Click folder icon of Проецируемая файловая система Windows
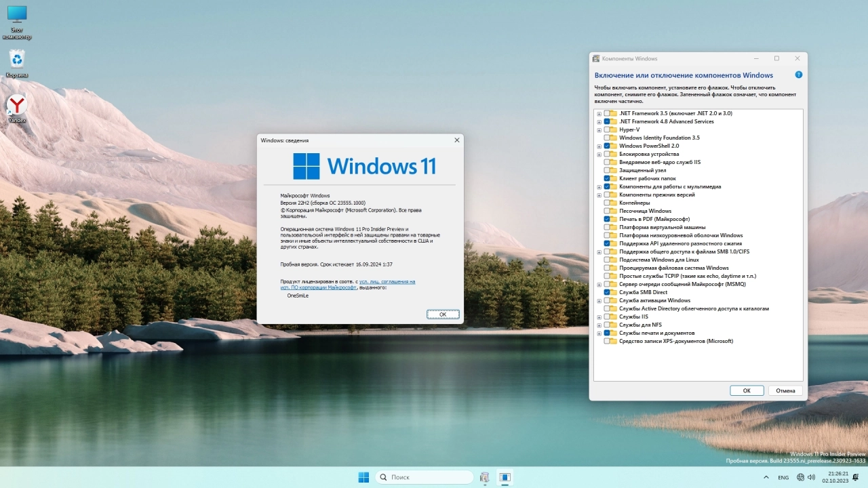Screen dimensions: 868x488 pyautogui.click(x=613, y=268)
